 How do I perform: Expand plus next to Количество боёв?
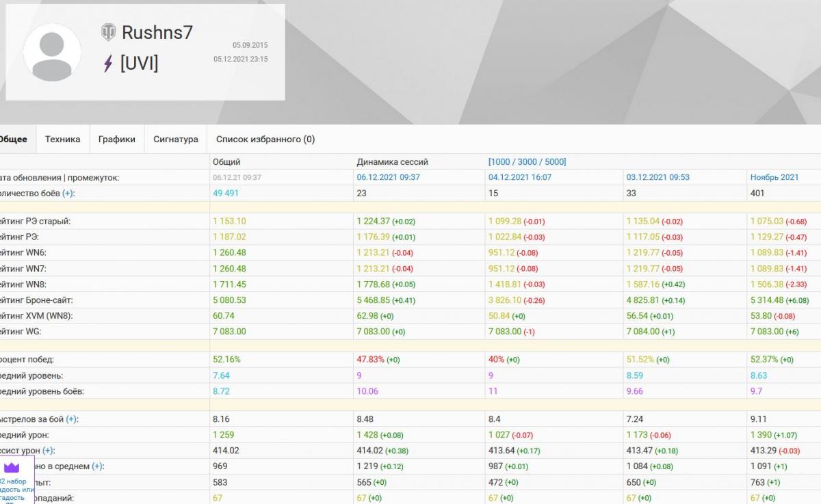(x=67, y=194)
